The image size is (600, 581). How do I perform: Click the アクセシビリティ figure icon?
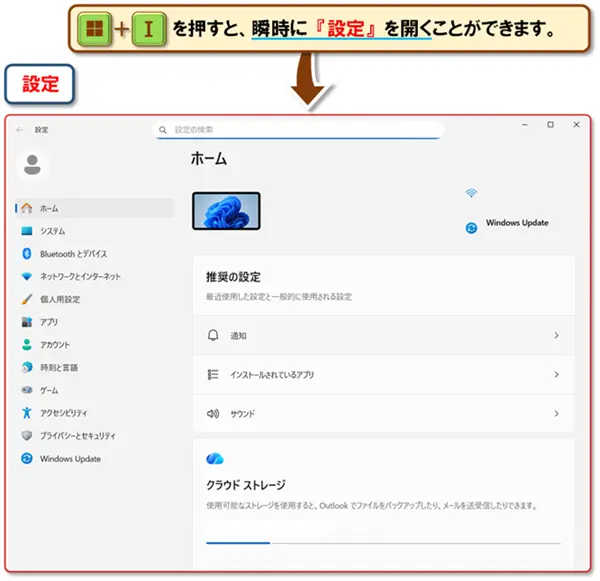(x=27, y=413)
